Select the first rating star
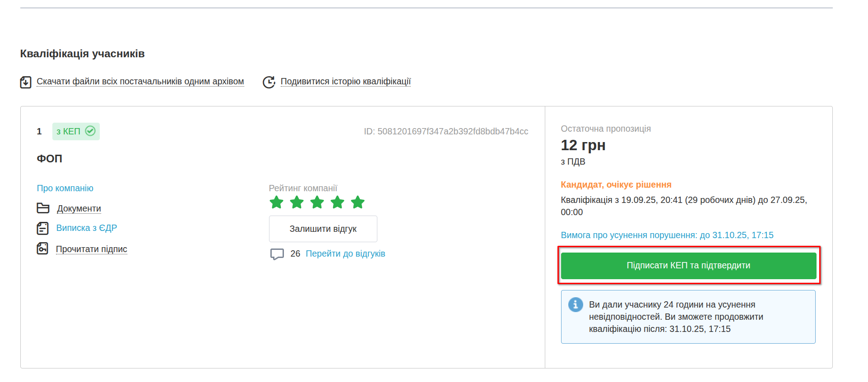This screenshot has width=868, height=382. tap(276, 203)
